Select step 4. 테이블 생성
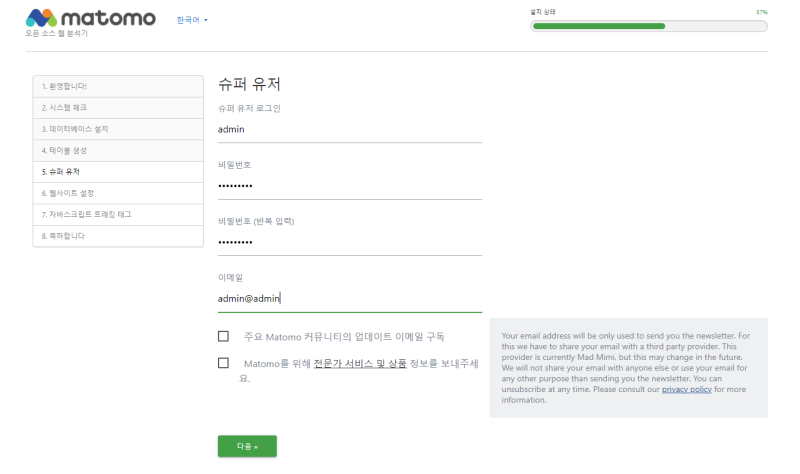This screenshot has width=800, height=474. click(x=118, y=151)
